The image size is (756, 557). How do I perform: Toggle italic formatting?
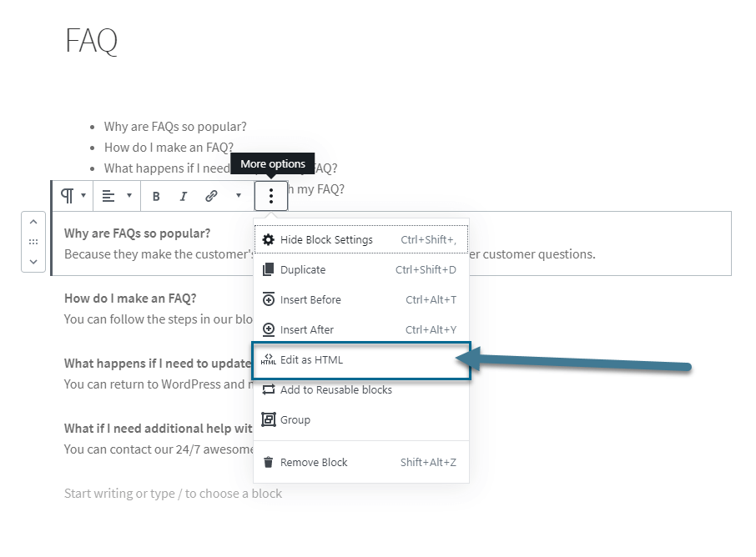tap(184, 196)
